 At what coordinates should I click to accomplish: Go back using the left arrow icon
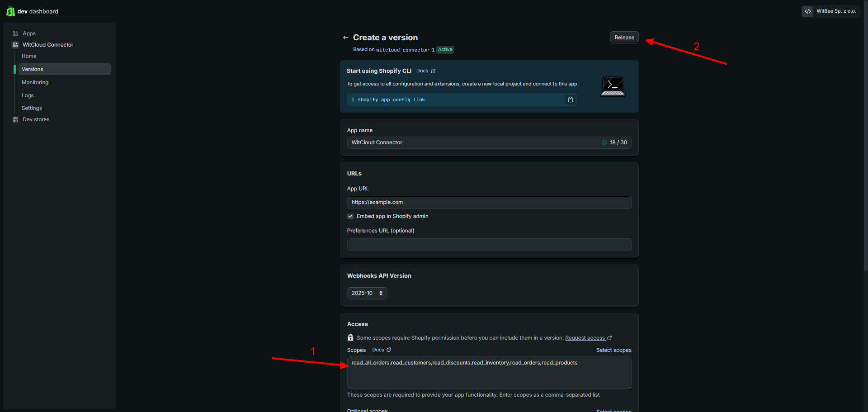coord(345,38)
